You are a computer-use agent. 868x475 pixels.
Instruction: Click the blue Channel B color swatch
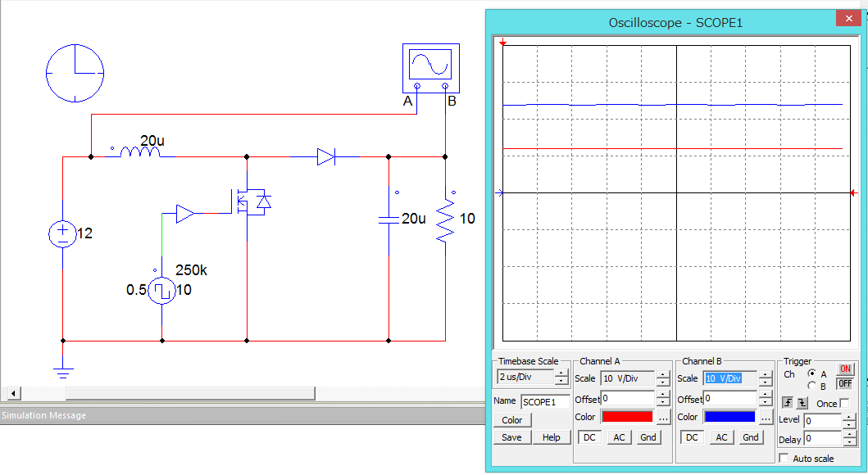coord(729,417)
